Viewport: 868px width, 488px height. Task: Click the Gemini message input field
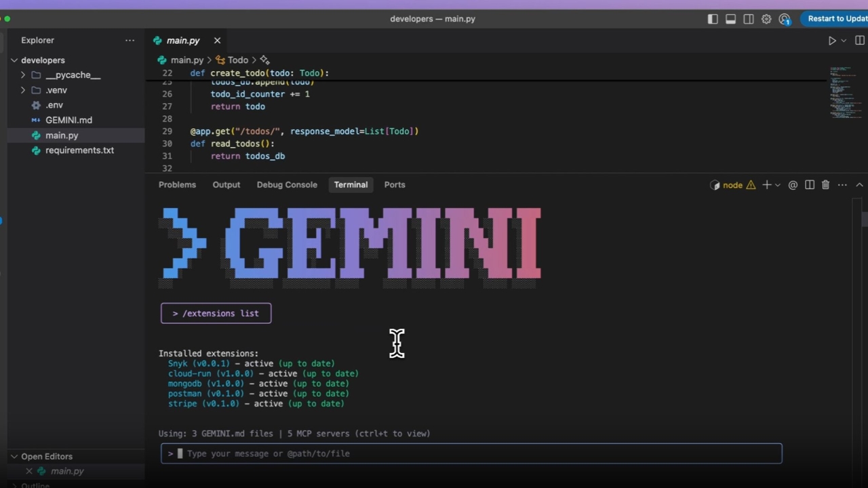[475, 453]
